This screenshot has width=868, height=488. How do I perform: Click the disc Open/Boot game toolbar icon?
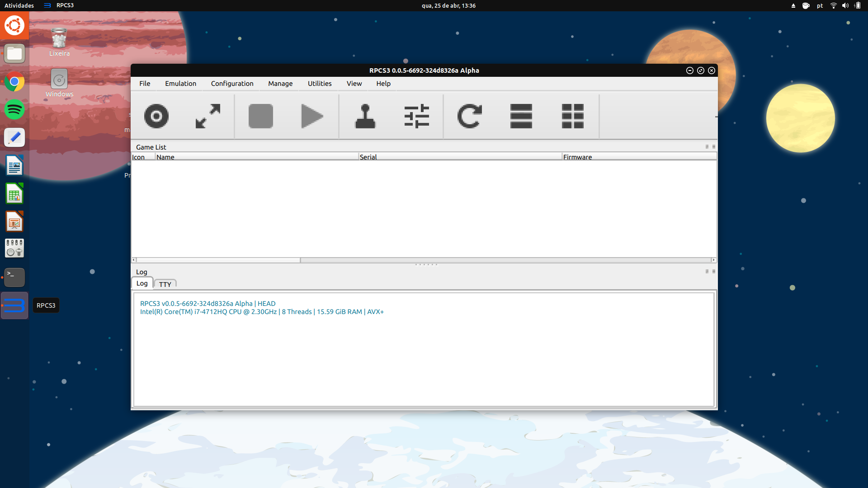156,116
